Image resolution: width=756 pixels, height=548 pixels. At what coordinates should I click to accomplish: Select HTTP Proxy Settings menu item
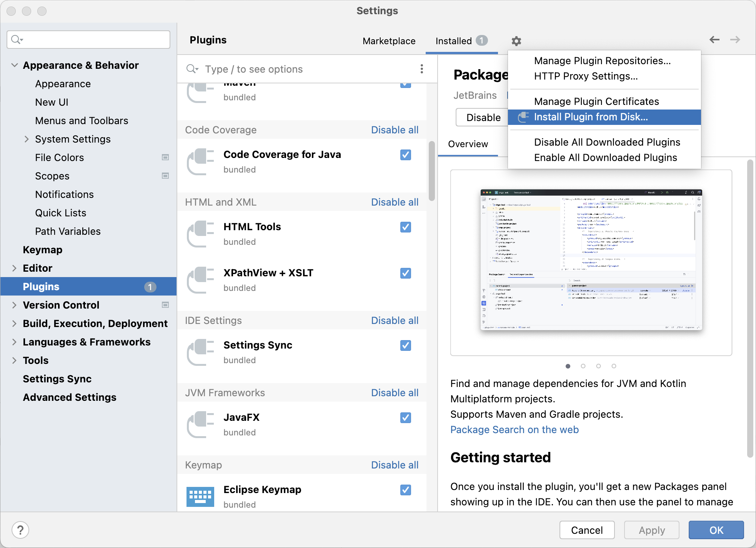coord(604,76)
